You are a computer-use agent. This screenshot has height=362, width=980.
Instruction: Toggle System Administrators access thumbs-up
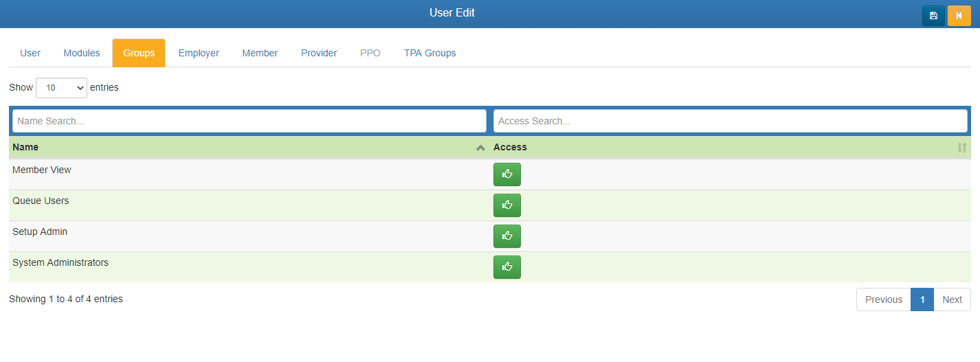click(x=507, y=267)
